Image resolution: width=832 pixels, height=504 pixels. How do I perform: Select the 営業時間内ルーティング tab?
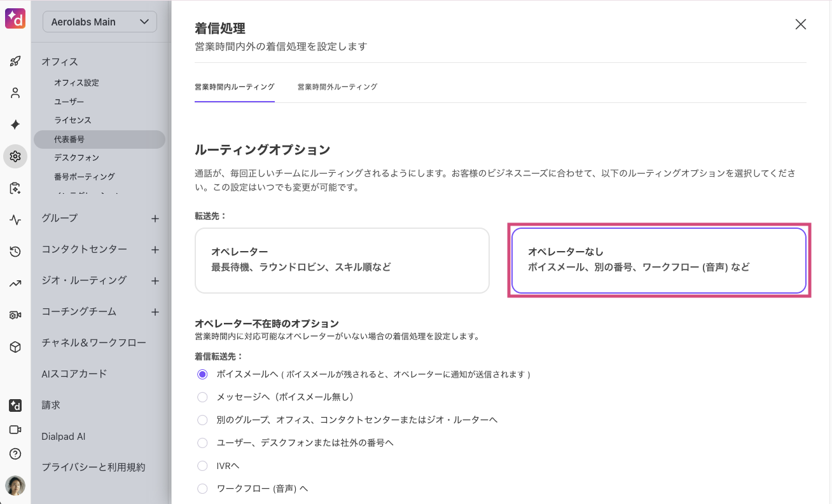point(234,87)
